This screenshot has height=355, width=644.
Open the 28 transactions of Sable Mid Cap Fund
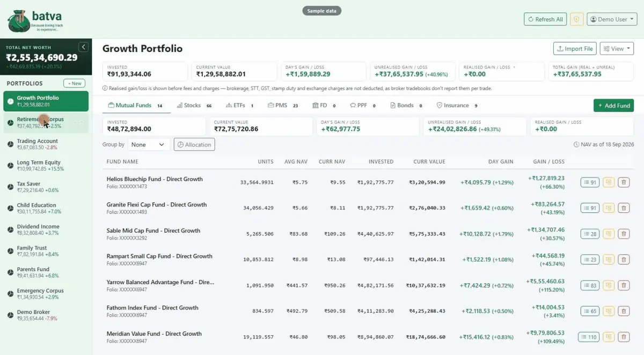tap(590, 234)
